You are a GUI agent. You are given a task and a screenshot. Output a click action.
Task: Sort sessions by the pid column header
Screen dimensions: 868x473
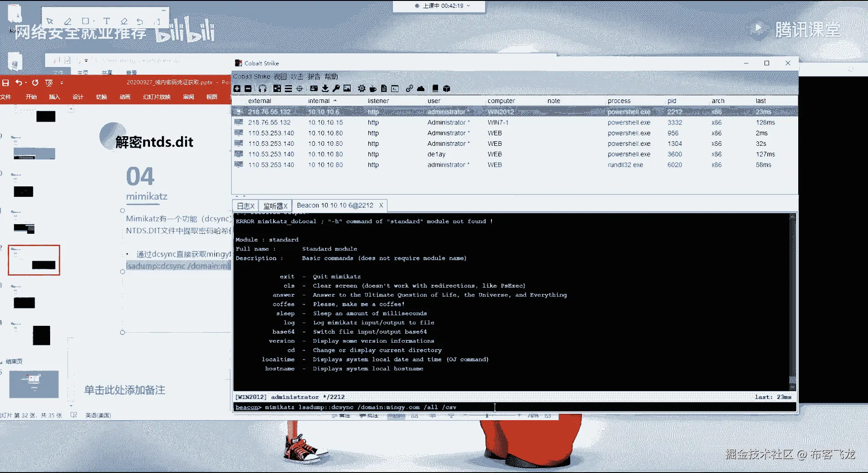tap(672, 101)
